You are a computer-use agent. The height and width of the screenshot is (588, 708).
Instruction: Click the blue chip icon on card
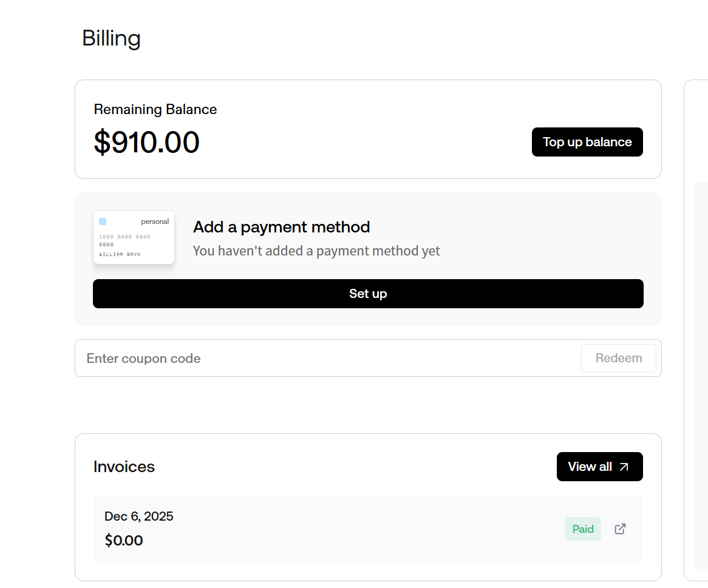click(x=103, y=221)
